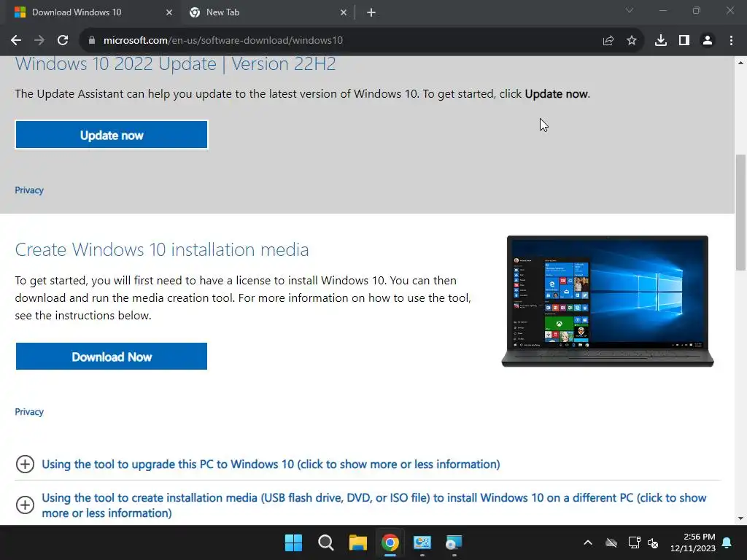Viewport: 747px width, 560px height.
Task: Click the 'Windows 10 2022 Update | Version 22H2' heading
Action: [x=175, y=64]
